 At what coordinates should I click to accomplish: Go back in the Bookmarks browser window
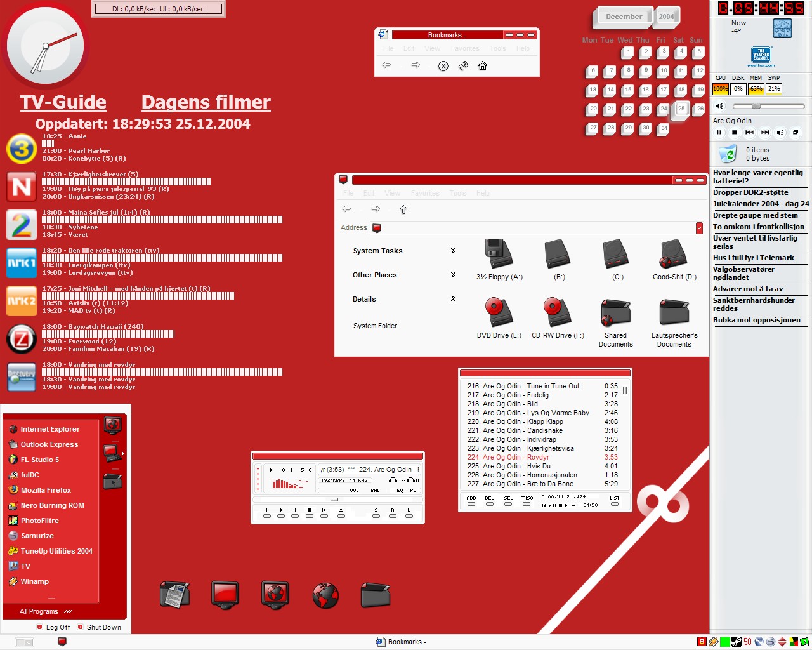(x=386, y=65)
